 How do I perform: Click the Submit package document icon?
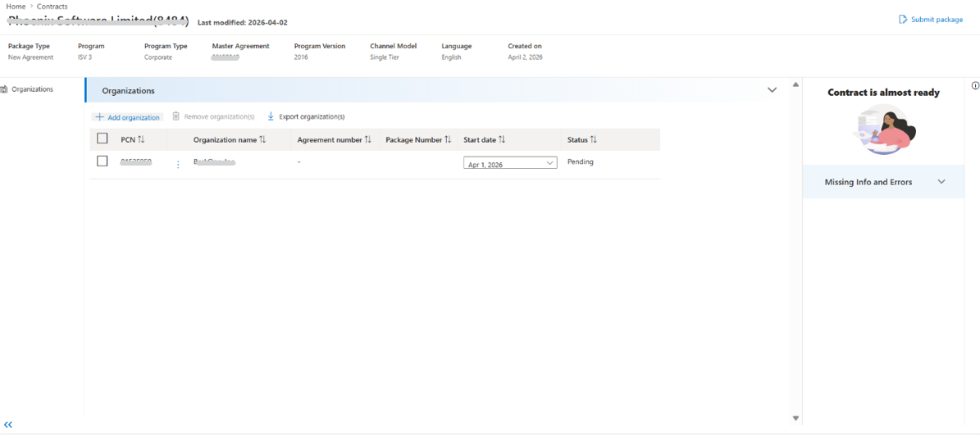click(x=902, y=20)
